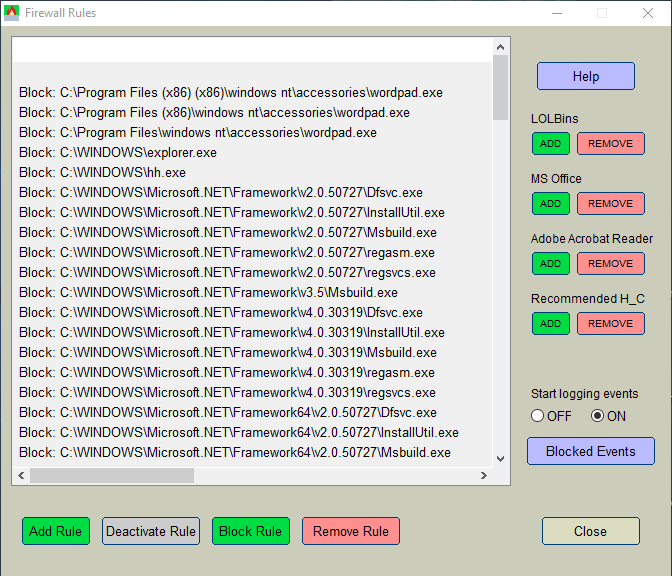Add Recommended H_C rules

[x=551, y=324]
